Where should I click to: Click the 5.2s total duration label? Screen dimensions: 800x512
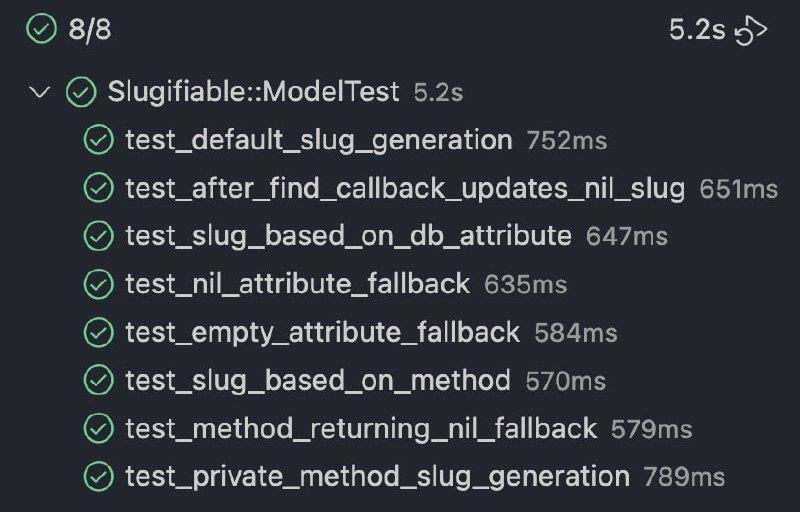(696, 31)
